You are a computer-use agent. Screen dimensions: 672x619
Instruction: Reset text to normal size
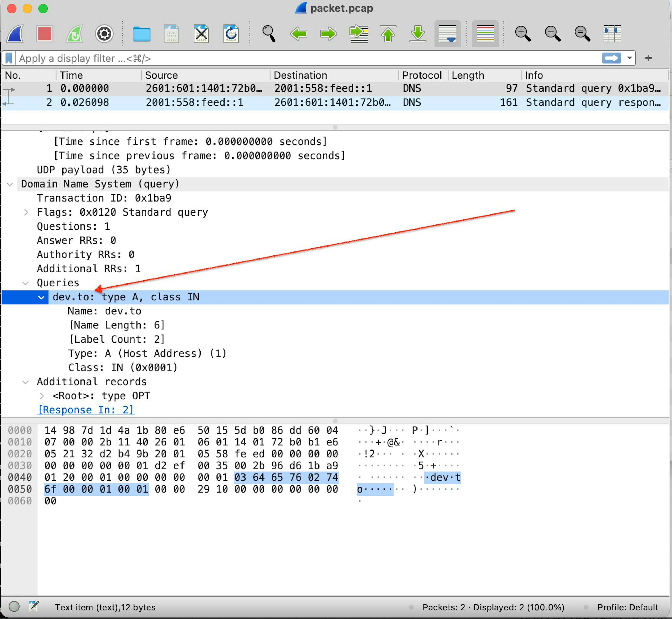click(582, 33)
